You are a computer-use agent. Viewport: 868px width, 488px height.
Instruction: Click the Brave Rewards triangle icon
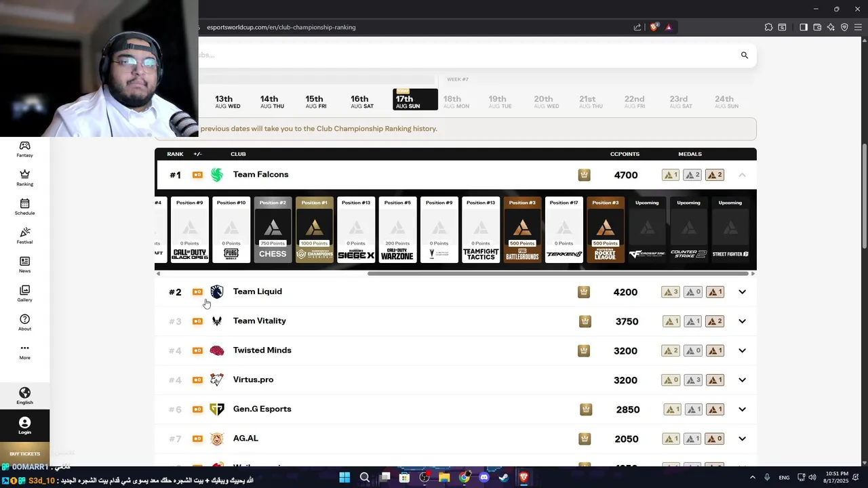point(669,27)
